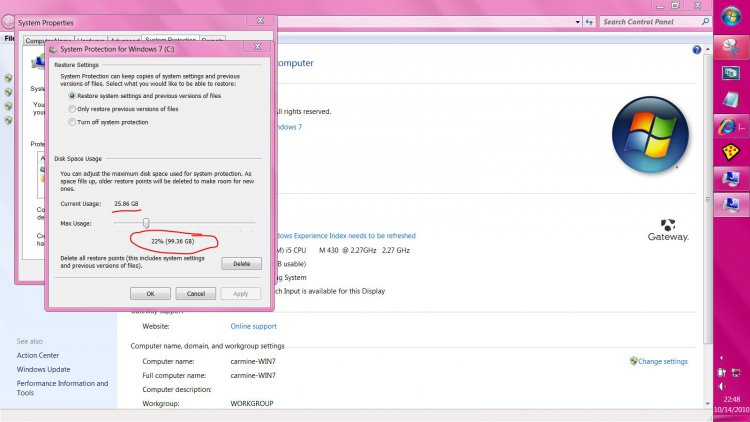Select Only restore previous versions of files
This screenshot has width=750, height=422.
pyautogui.click(x=123, y=109)
